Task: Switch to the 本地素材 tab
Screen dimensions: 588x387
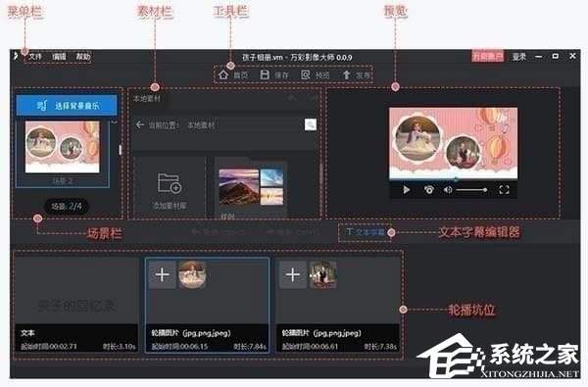Action: (147, 99)
